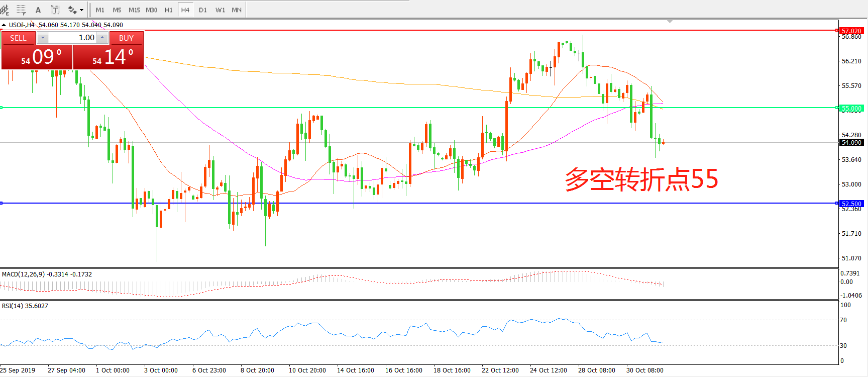Decrease lot volume with down arrow
Image resolution: width=868 pixels, height=377 pixels.
pyautogui.click(x=43, y=38)
